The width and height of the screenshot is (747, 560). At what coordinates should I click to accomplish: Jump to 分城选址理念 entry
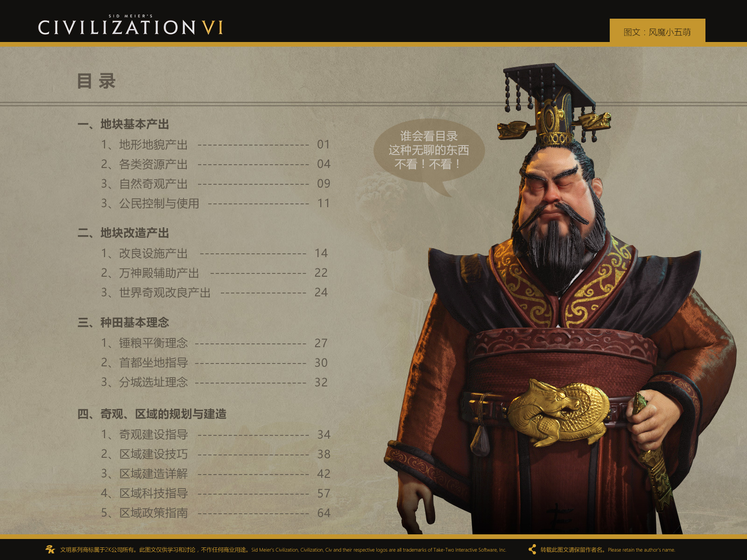214,382
